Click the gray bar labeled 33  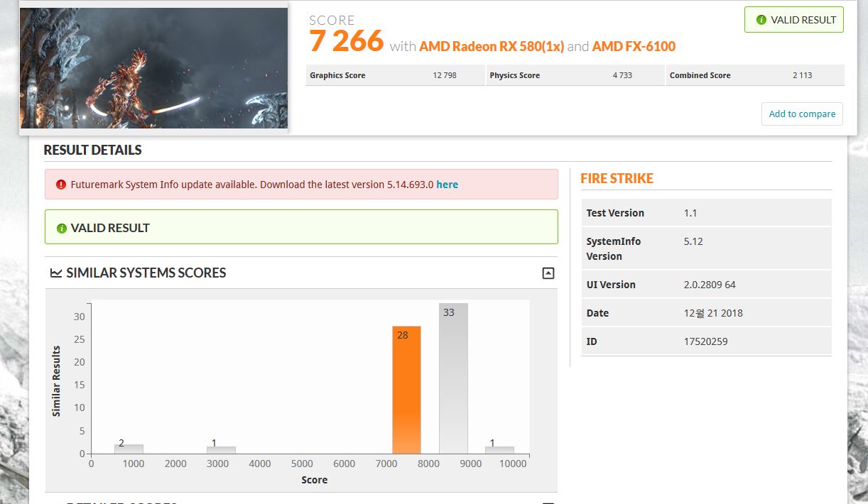[453, 378]
